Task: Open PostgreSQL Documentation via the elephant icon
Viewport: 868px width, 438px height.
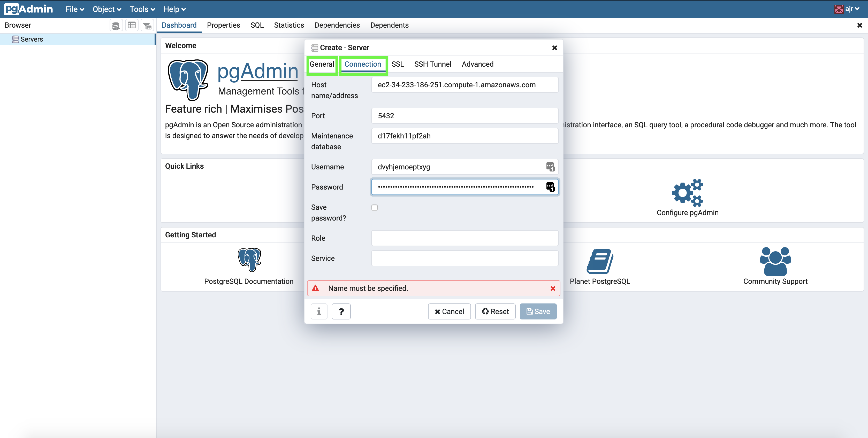Action: pos(249,260)
